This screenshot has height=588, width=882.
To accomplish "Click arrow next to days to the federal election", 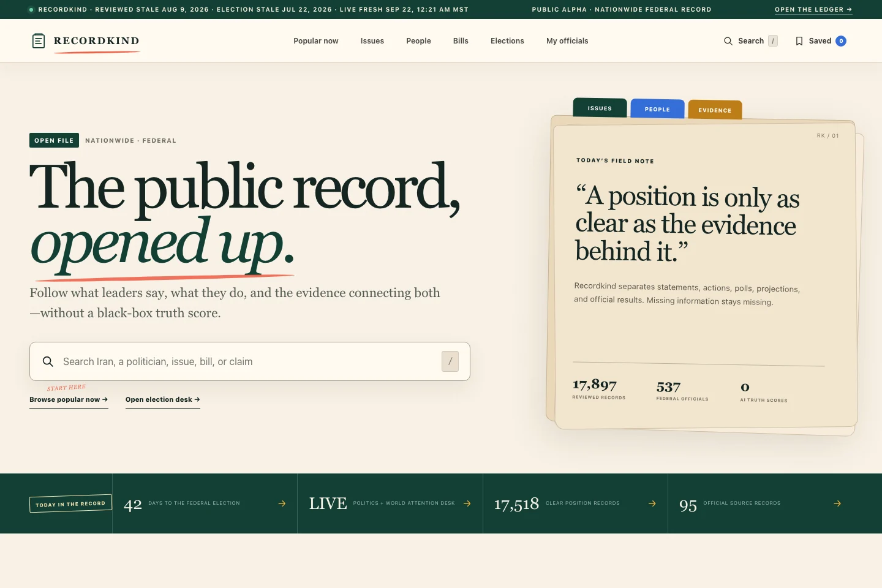I will [x=282, y=503].
